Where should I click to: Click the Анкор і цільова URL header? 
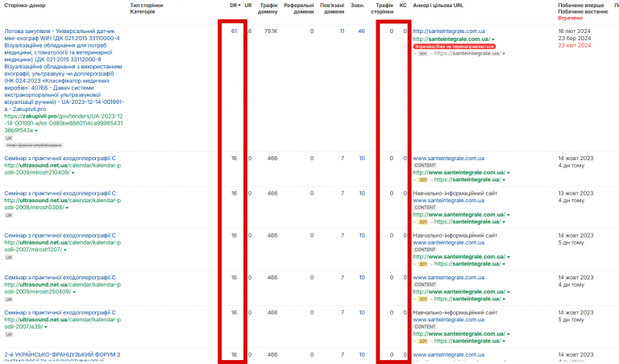click(438, 6)
